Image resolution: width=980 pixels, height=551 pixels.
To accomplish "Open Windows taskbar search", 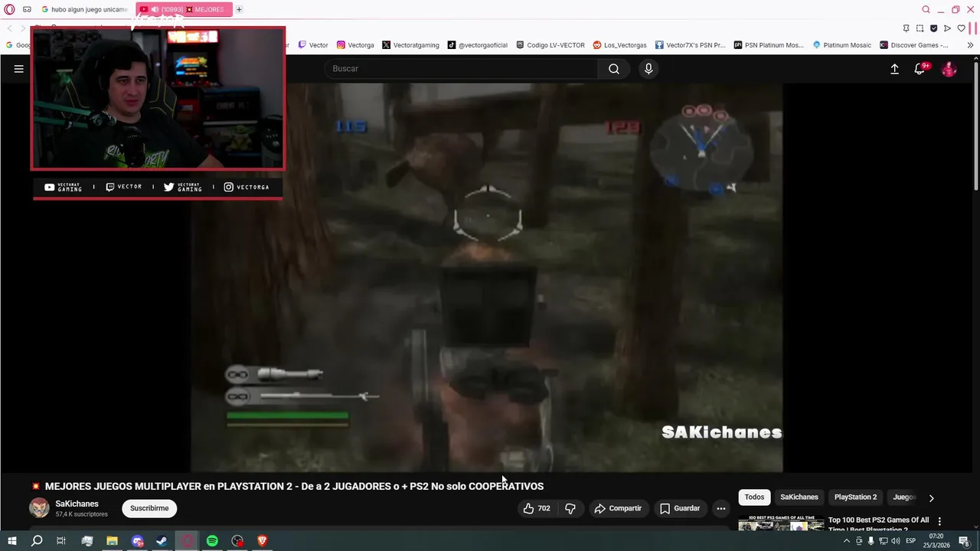I will point(36,541).
